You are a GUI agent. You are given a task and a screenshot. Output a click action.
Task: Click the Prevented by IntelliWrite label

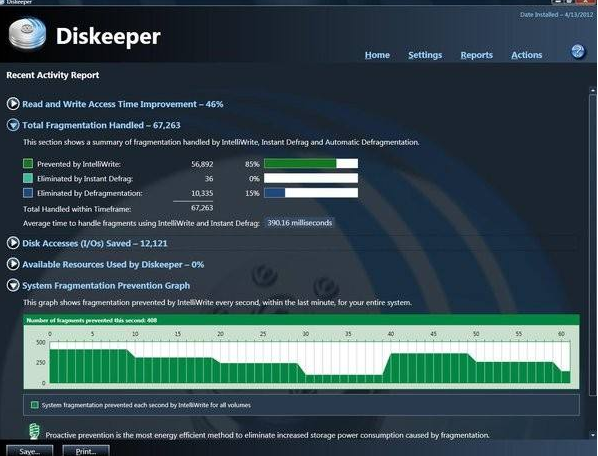click(x=79, y=164)
